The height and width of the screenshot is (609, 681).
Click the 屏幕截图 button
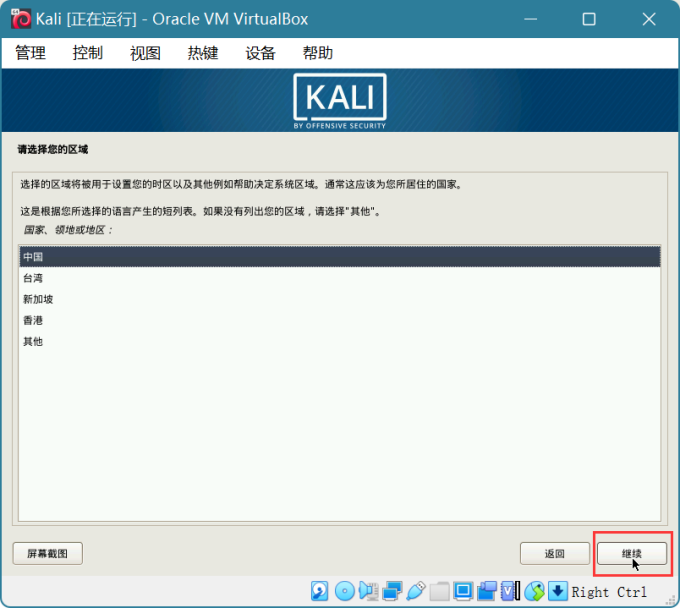pos(48,553)
